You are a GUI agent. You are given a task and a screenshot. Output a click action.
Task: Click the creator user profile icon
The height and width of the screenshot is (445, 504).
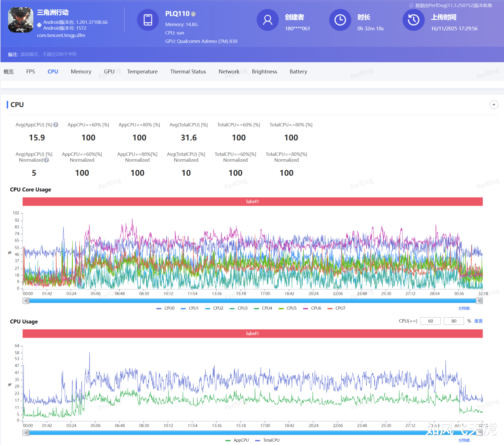pyautogui.click(x=267, y=20)
